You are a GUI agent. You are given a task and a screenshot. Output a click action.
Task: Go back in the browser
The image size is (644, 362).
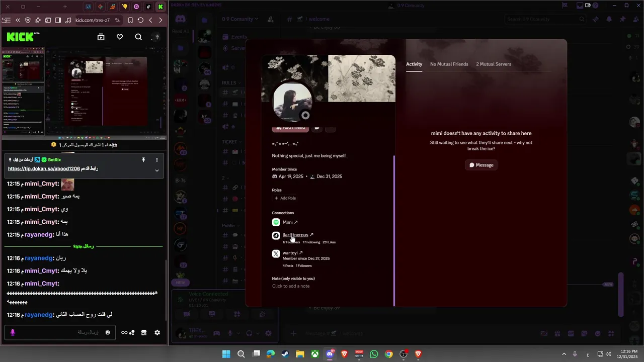(x=150, y=20)
